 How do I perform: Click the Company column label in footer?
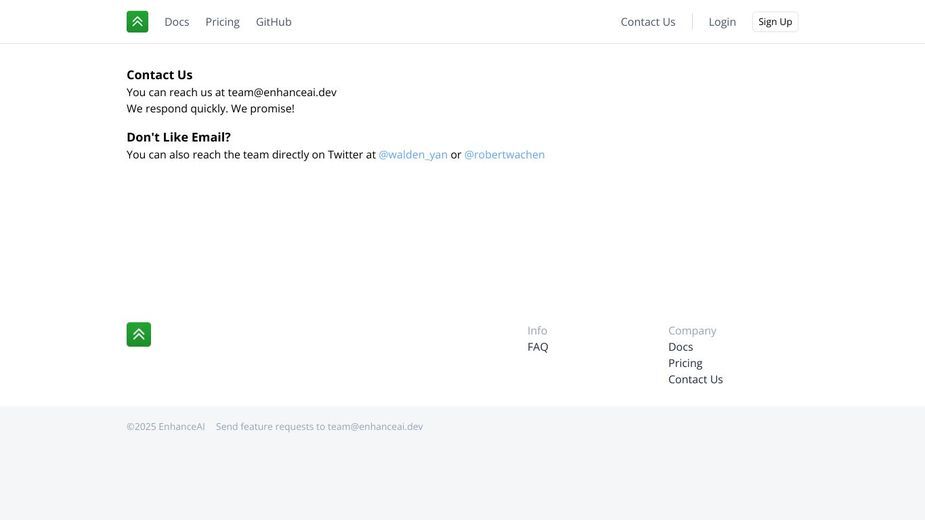pyautogui.click(x=692, y=331)
